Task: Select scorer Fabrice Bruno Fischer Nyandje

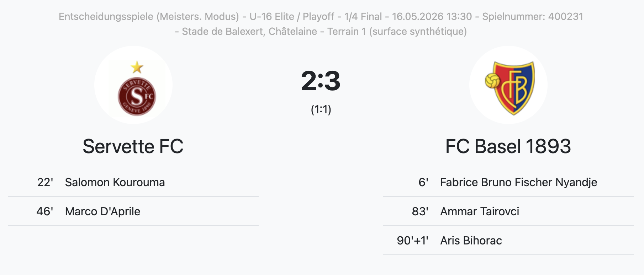Action: (x=518, y=182)
